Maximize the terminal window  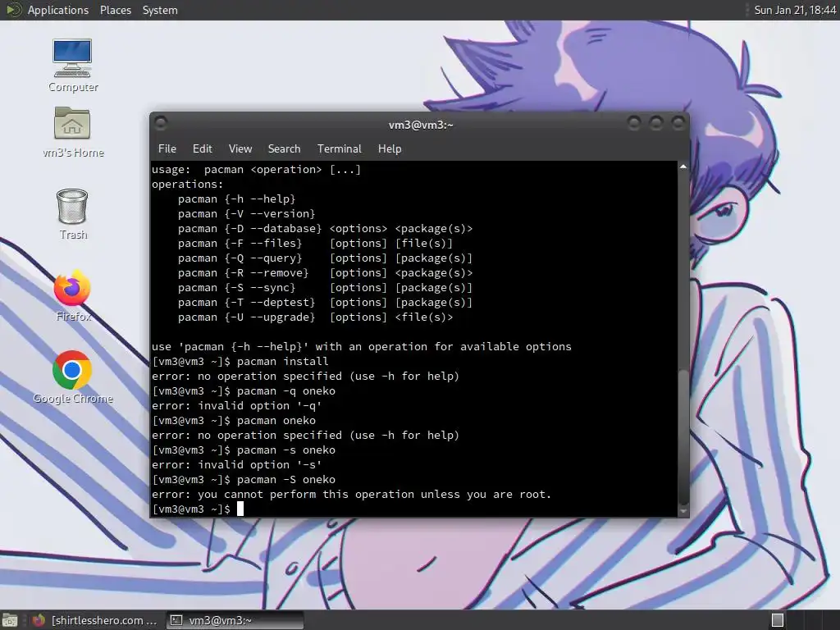[x=656, y=124]
